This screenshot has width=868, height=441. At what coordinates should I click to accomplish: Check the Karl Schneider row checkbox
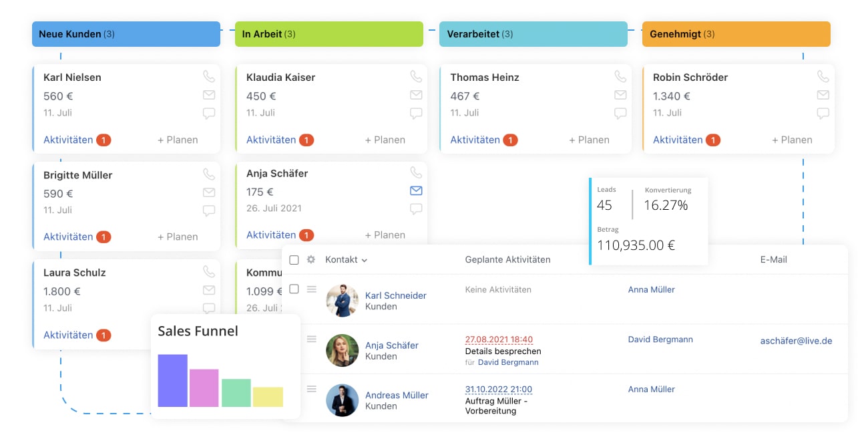point(294,289)
